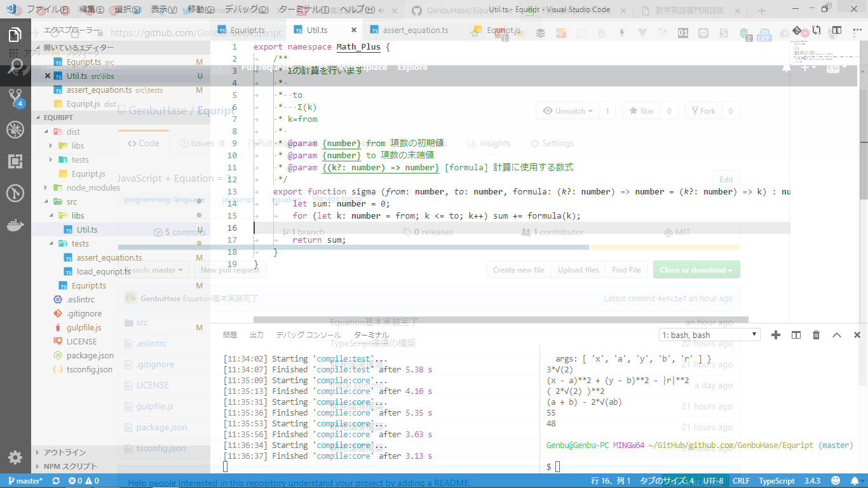Click the split editor icon
The image size is (868, 488).
coord(837,30)
